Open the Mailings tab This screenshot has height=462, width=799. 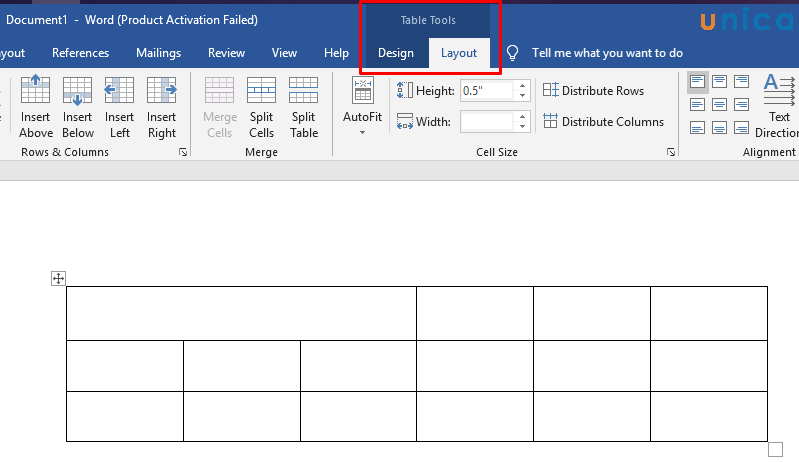tap(158, 53)
